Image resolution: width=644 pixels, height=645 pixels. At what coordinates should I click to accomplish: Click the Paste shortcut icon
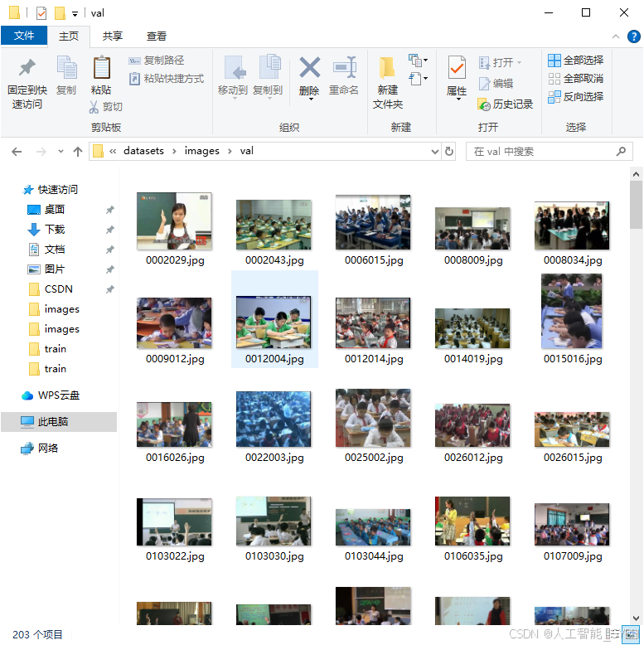pyautogui.click(x=134, y=79)
